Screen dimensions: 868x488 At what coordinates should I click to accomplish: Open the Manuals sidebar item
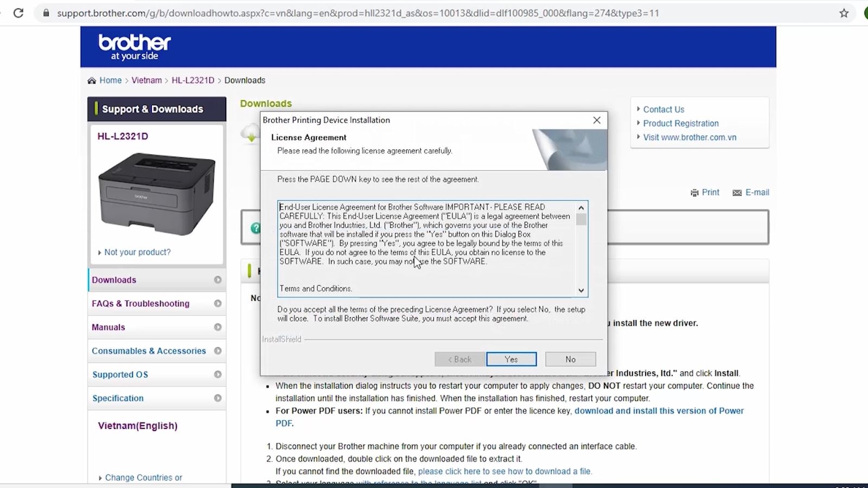click(157, 327)
